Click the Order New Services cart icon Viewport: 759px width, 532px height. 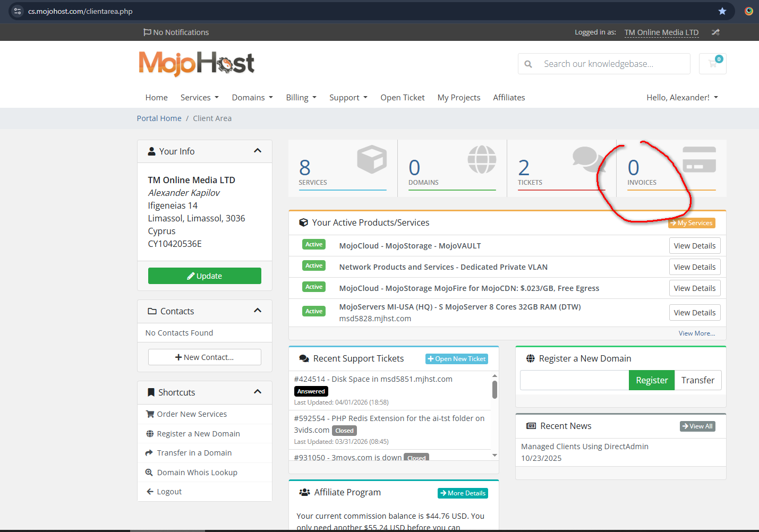click(150, 414)
